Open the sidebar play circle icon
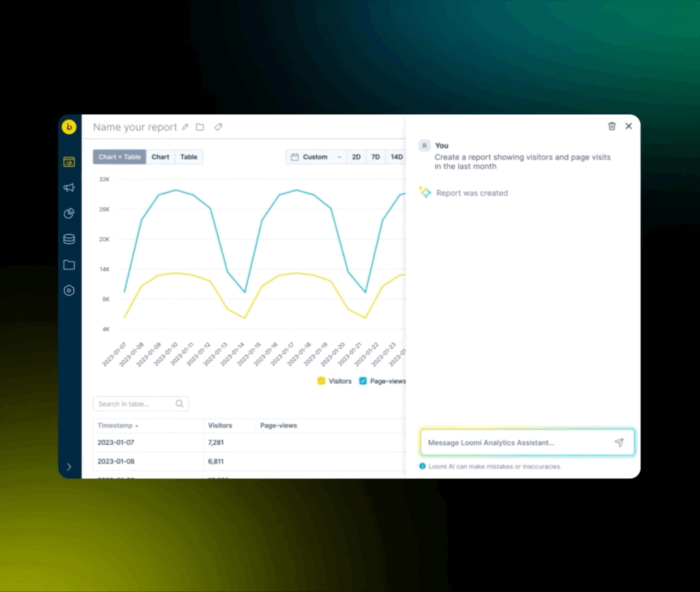Screen dimensions: 700x592 pos(69,291)
